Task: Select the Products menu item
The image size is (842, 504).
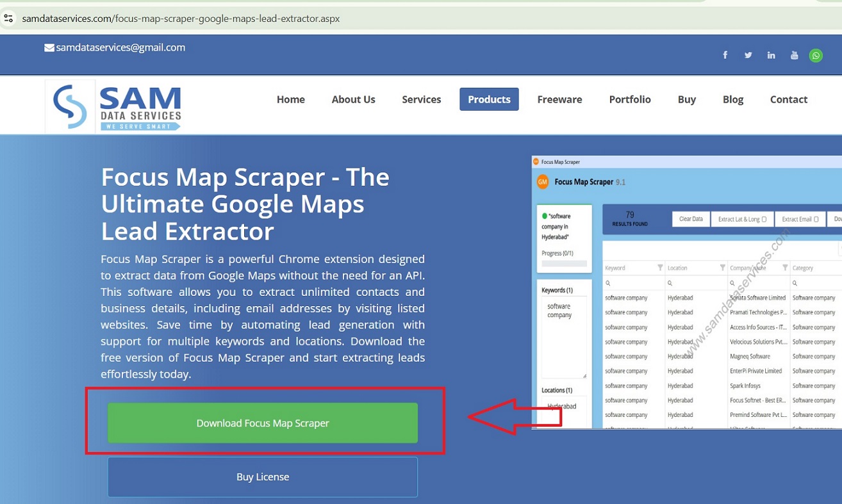Action: (489, 99)
